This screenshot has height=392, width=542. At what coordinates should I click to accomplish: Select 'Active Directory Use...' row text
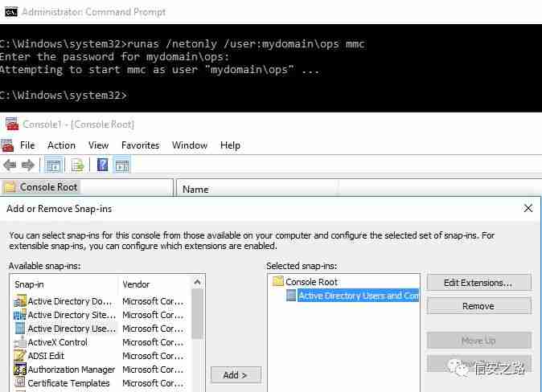[x=72, y=329]
